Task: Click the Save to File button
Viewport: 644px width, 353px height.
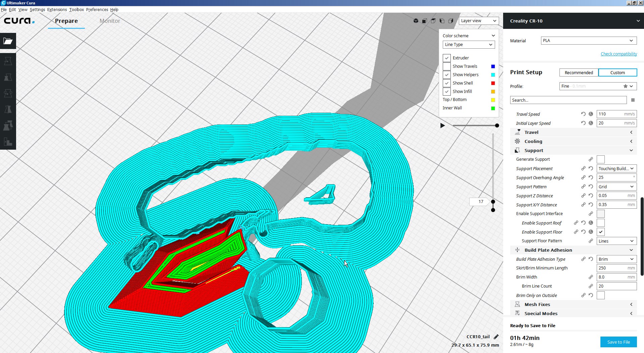Action: coord(618,342)
